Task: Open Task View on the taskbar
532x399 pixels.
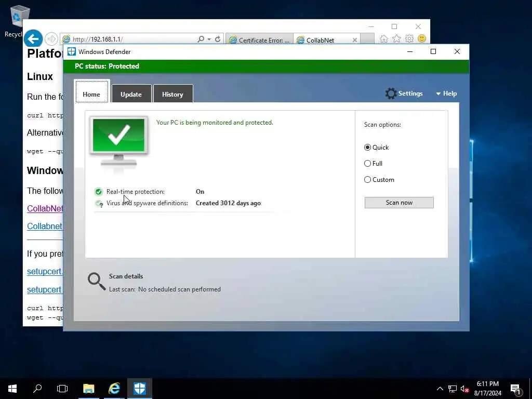Action: click(62, 389)
